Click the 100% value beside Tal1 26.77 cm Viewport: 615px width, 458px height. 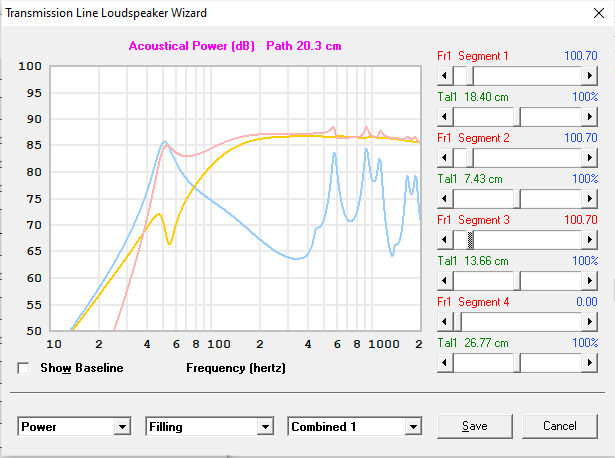tap(585, 343)
